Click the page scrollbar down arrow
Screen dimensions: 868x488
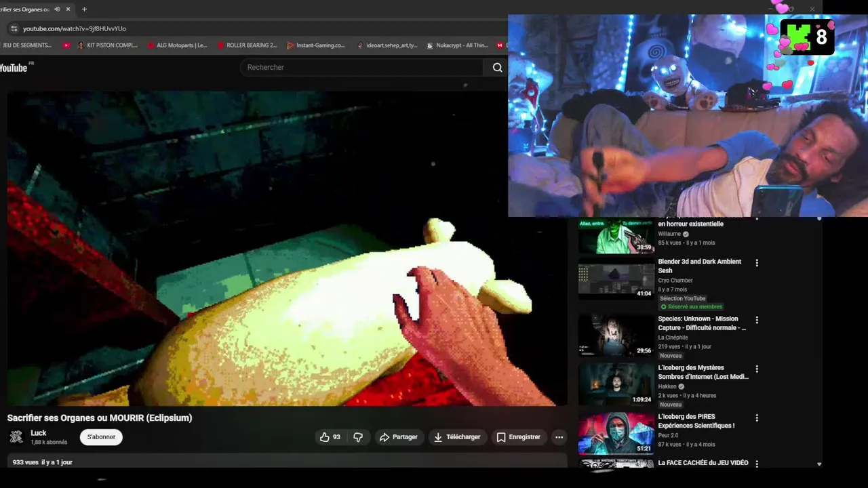pos(819,464)
